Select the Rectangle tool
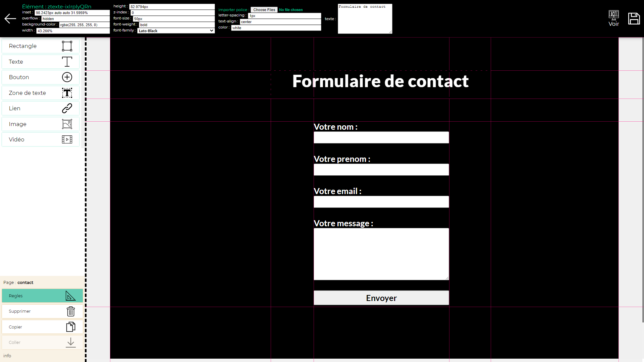Screen dimensions: 644x362 click(x=40, y=46)
